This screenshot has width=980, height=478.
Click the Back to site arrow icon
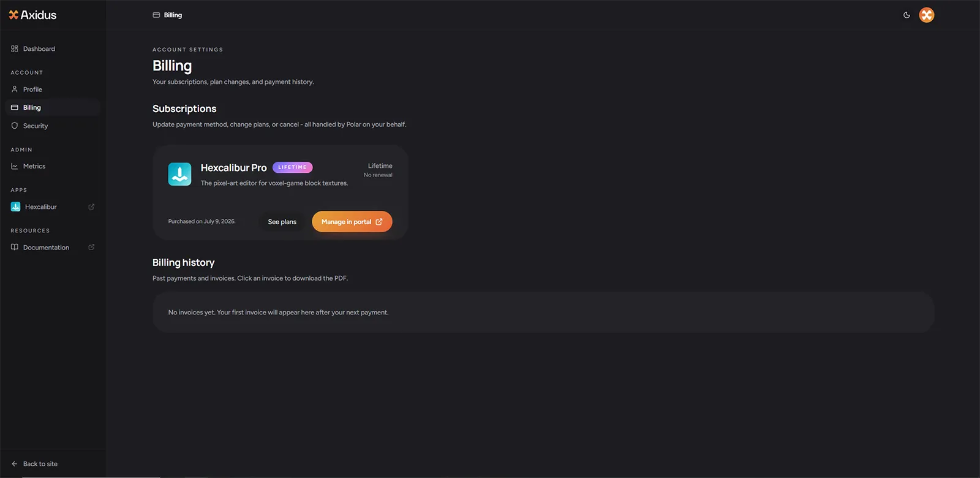tap(15, 464)
